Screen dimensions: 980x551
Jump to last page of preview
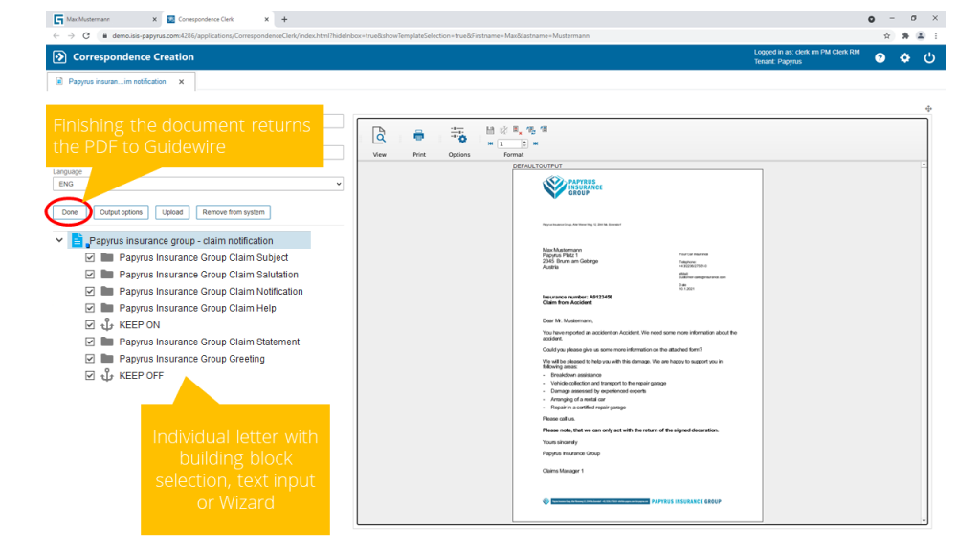coord(536,143)
